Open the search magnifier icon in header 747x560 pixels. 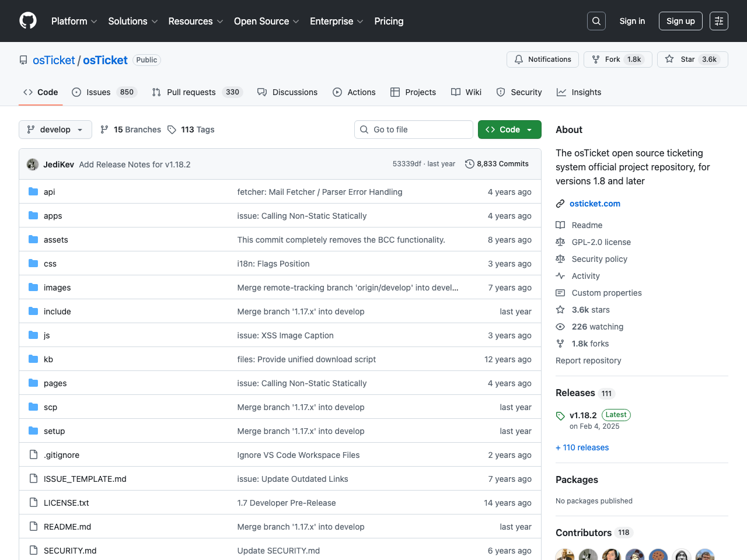(x=596, y=21)
